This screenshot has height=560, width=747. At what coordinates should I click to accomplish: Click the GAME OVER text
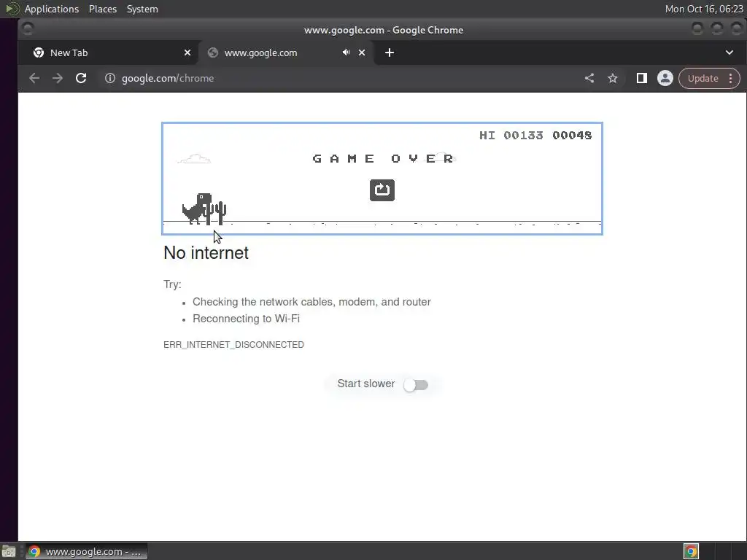click(383, 158)
